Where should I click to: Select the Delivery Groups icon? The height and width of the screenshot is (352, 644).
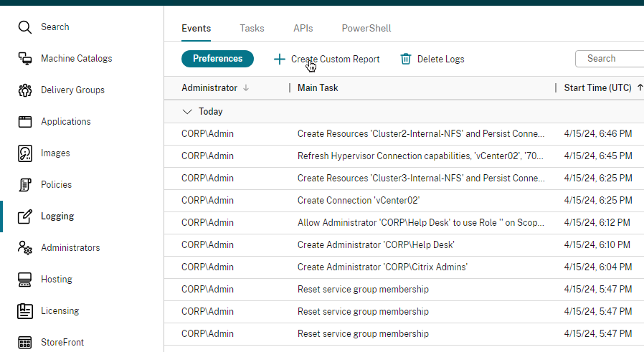coord(25,90)
